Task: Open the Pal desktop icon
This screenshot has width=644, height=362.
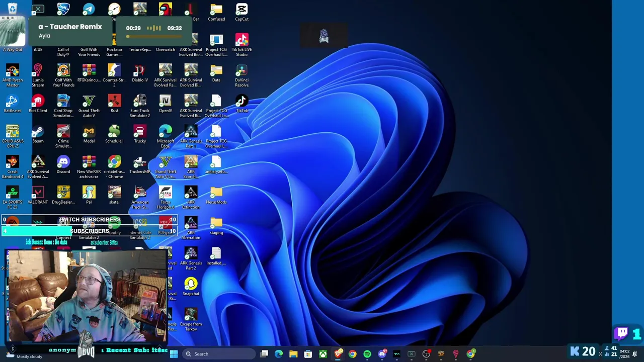Action: [x=89, y=195]
